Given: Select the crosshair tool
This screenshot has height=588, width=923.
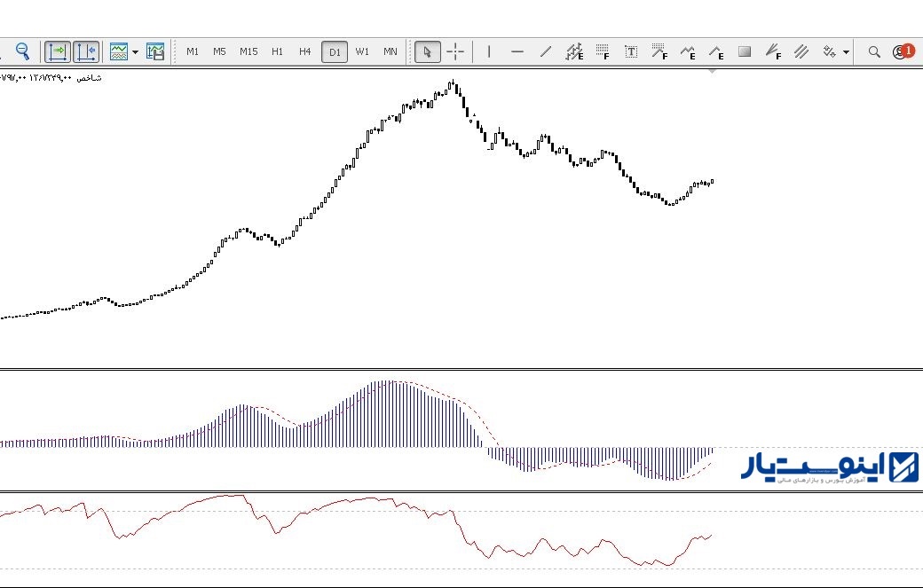Looking at the screenshot, I should pos(455,51).
